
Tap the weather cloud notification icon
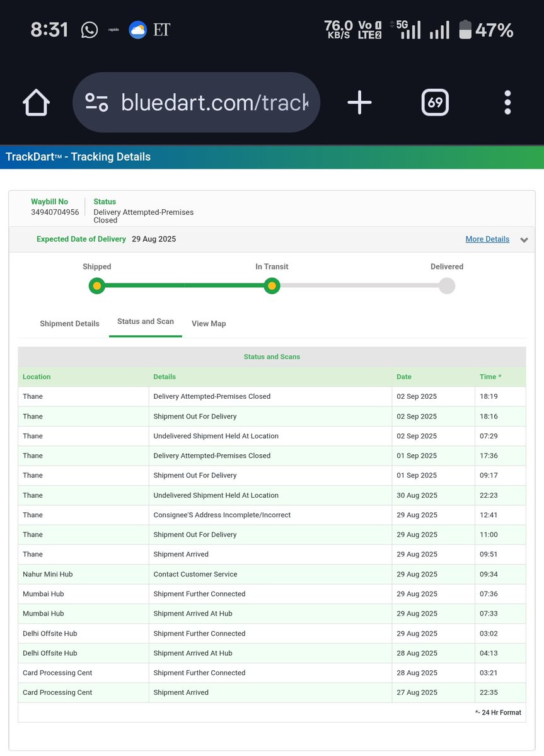(137, 30)
